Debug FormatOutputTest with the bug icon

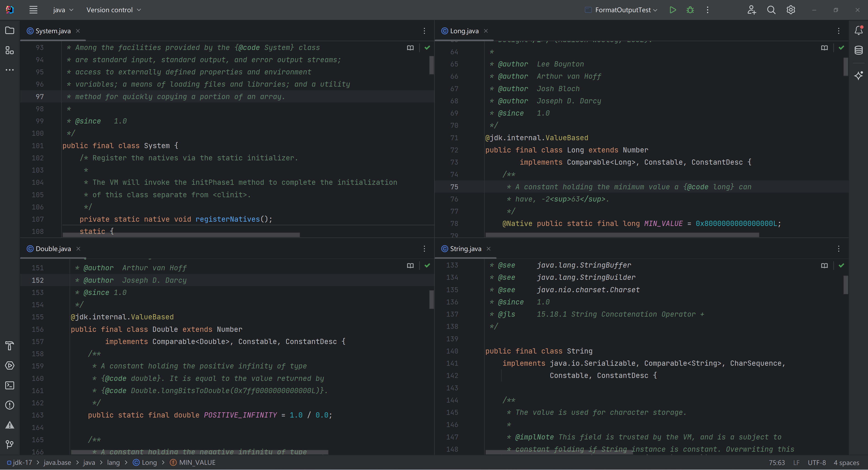click(690, 10)
